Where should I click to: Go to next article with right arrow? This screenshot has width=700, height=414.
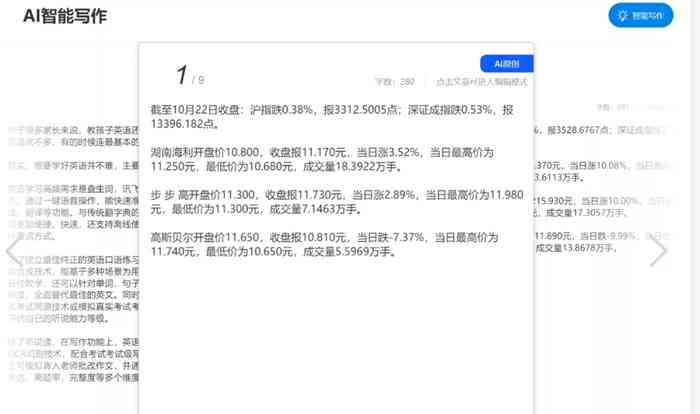point(658,251)
